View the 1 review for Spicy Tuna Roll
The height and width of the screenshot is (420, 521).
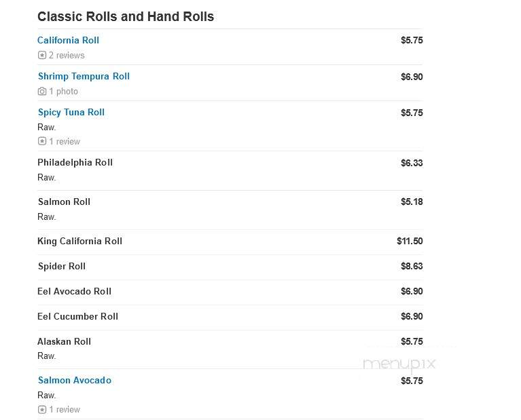65,141
